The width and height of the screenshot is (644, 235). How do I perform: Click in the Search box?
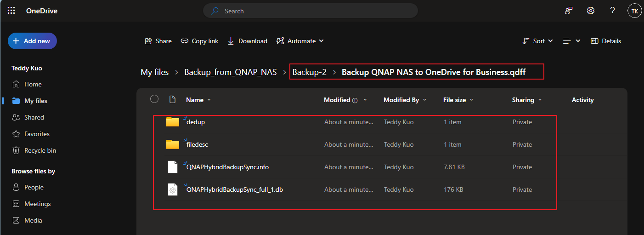312,11
